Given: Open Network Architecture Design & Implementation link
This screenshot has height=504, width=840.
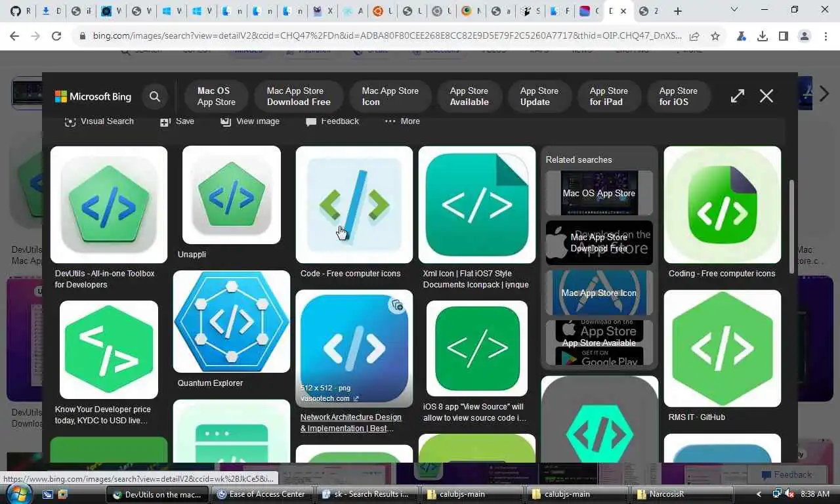Looking at the screenshot, I should (350, 423).
